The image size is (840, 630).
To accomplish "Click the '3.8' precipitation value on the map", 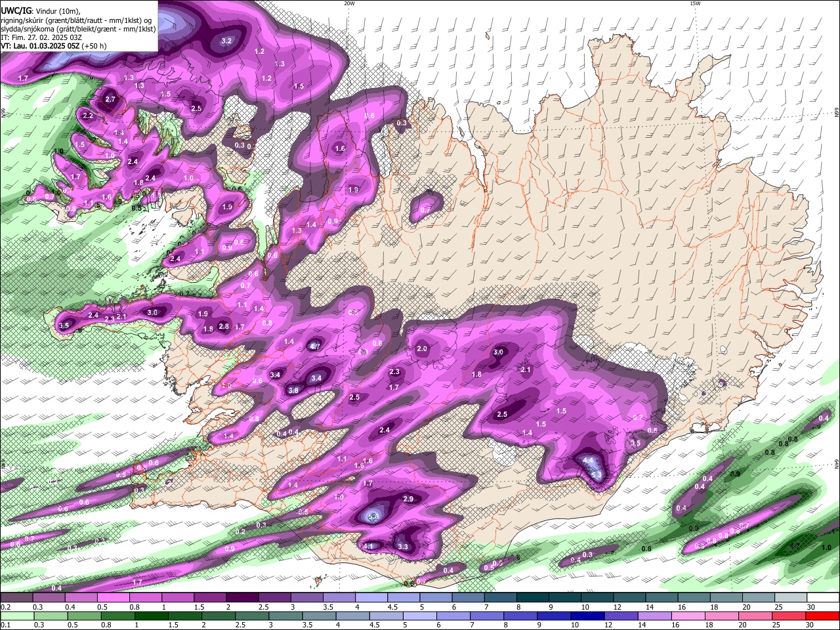I will pyautogui.click(x=293, y=390).
